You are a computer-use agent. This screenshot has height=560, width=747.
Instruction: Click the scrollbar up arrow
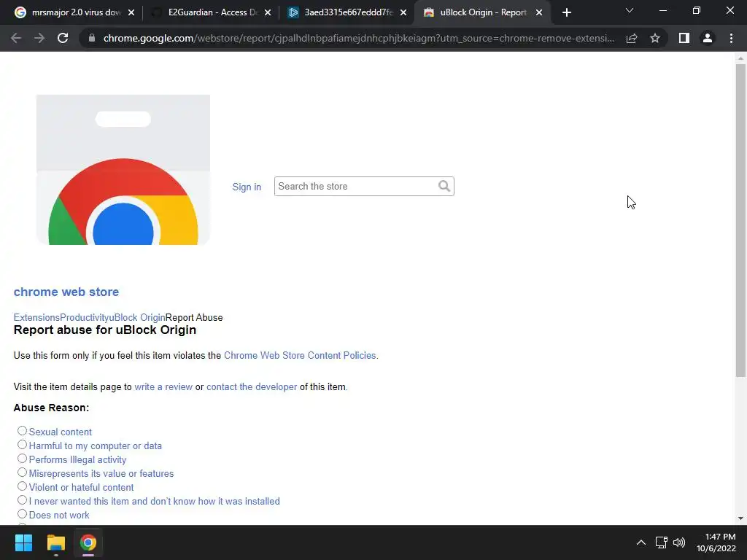(741, 58)
